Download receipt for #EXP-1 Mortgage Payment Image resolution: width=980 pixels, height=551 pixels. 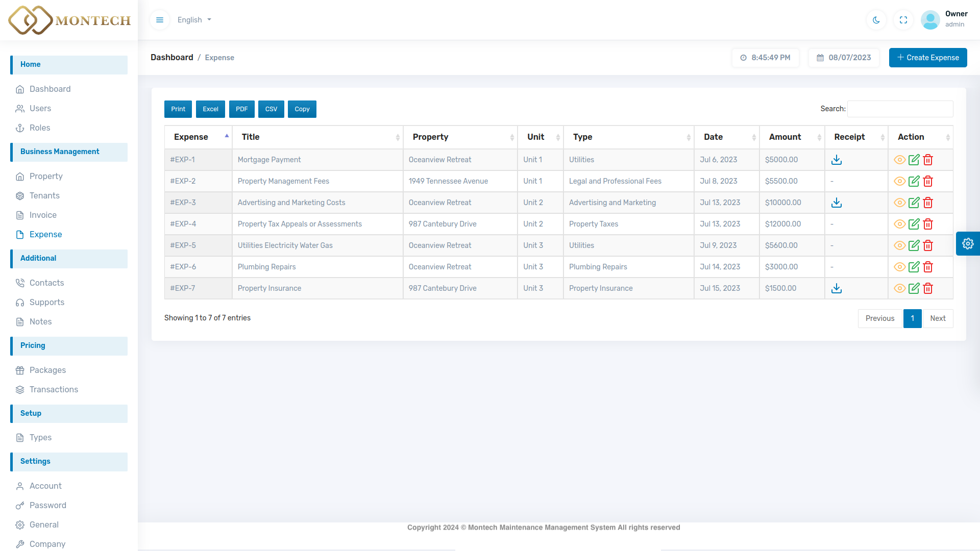click(836, 160)
